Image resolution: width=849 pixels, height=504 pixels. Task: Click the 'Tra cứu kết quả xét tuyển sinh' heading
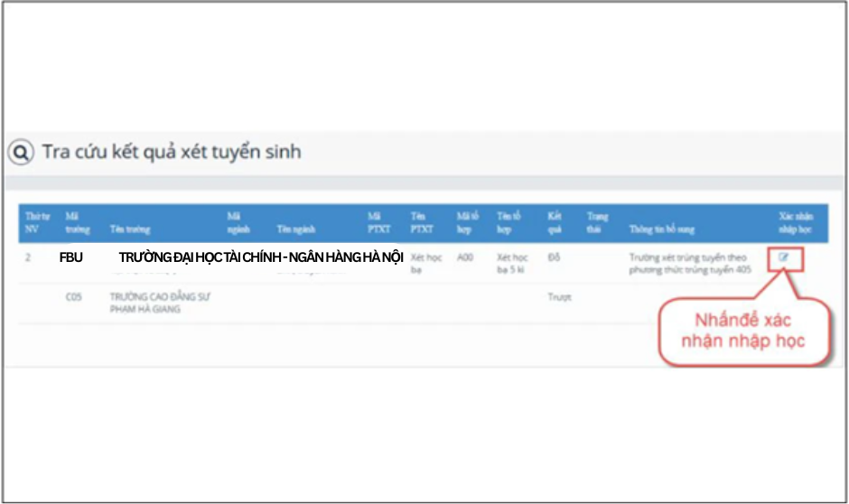[x=171, y=152]
